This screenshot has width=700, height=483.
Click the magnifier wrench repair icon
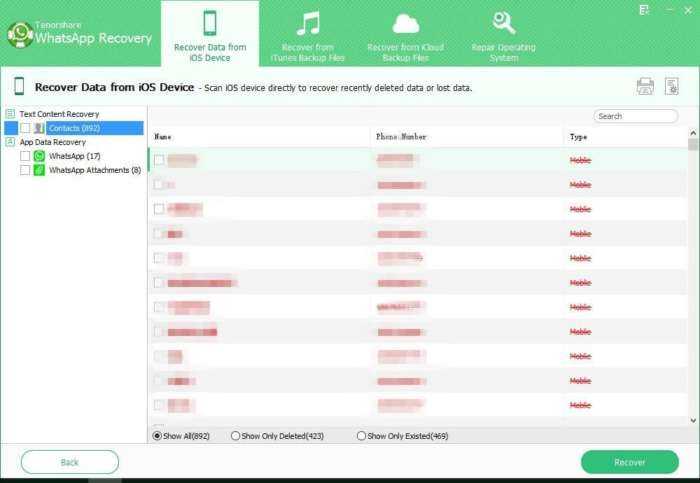(504, 23)
